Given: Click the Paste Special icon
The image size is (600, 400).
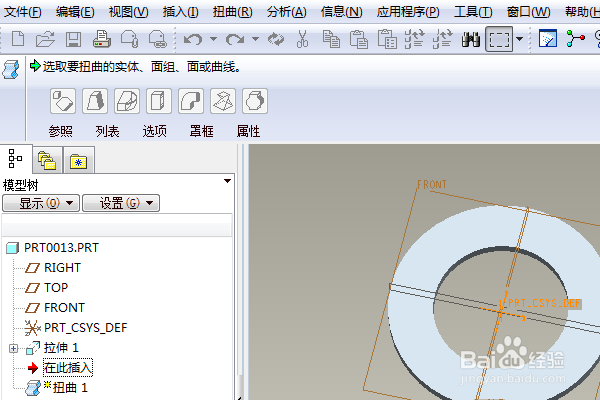Looking at the screenshot, I should pyautogui.click(x=387, y=39).
